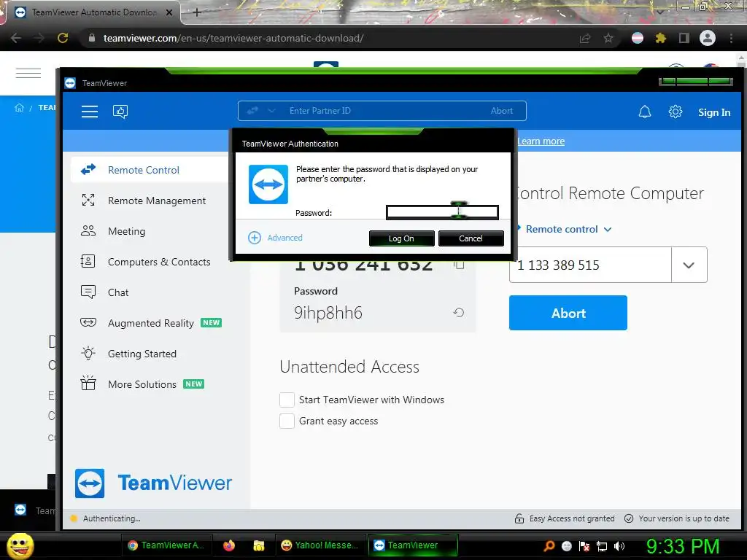Click the Augmented Reality icon

[x=88, y=322]
